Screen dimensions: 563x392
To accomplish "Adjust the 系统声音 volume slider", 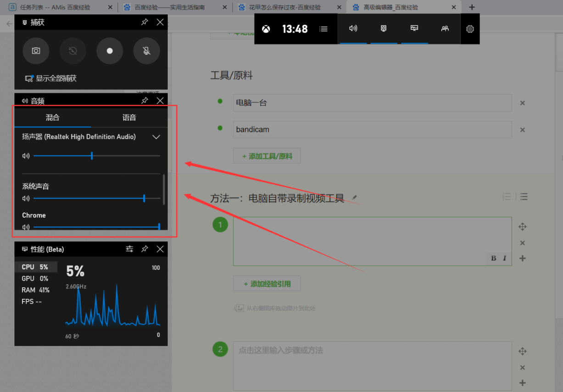I will tap(144, 198).
